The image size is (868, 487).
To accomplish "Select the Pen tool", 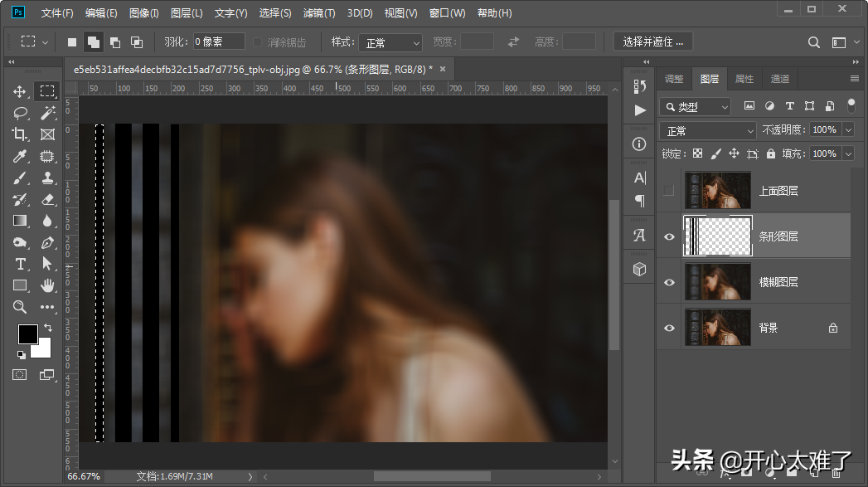I will coord(47,242).
